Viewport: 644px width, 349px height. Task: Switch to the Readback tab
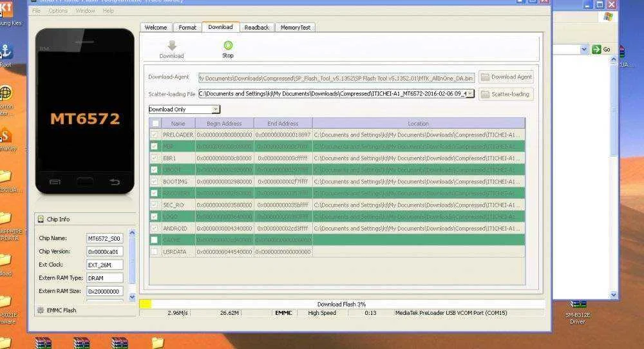tap(257, 28)
